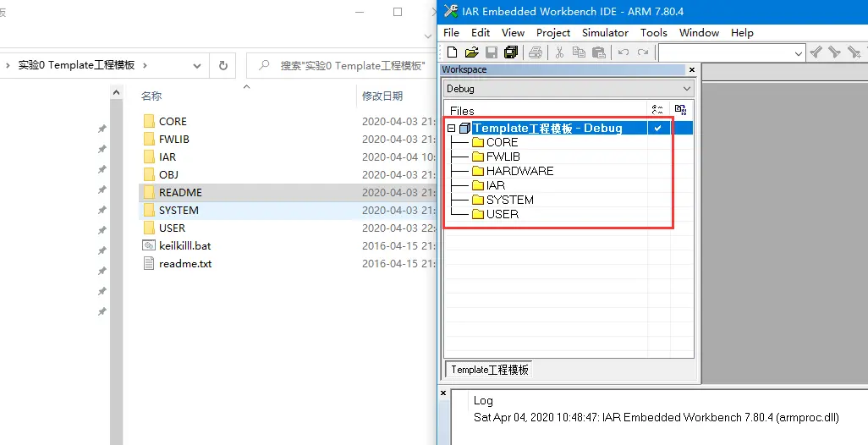Collapse the Template工程模板 project tree
The image size is (868, 445).
[452, 129]
